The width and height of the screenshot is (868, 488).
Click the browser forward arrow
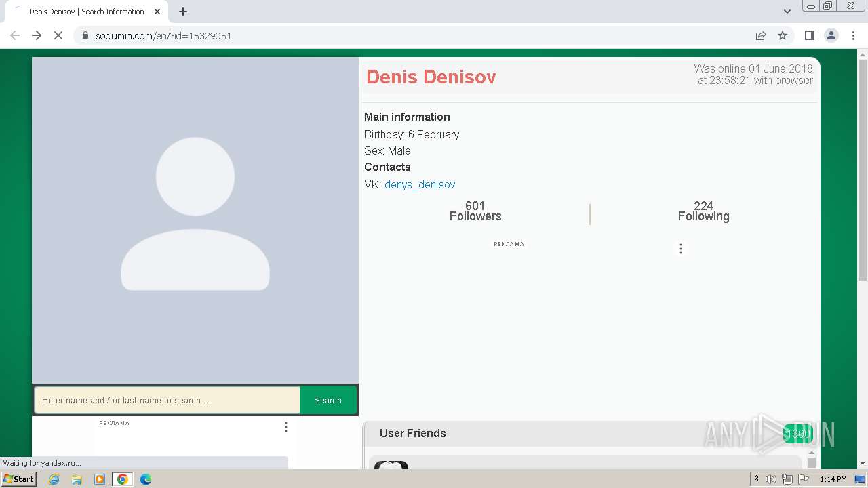pyautogui.click(x=37, y=35)
